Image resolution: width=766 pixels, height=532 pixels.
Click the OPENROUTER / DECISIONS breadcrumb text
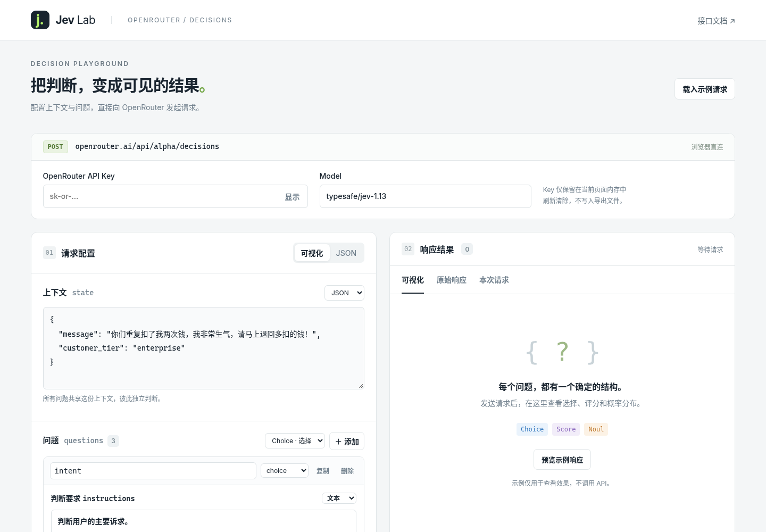coord(180,20)
